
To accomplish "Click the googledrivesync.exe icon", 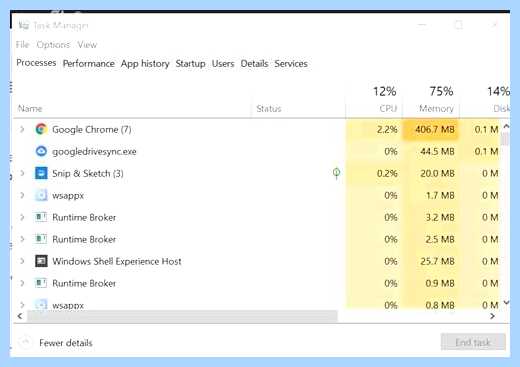I will point(41,151).
